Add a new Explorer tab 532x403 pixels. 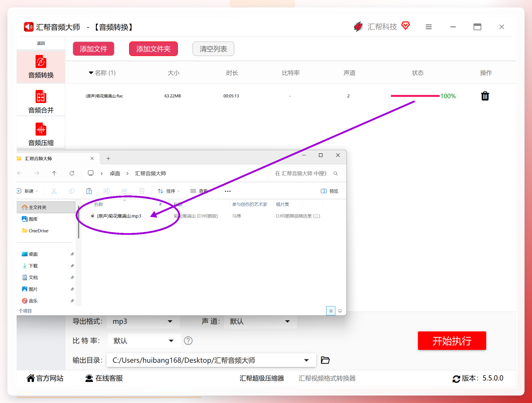(x=108, y=158)
